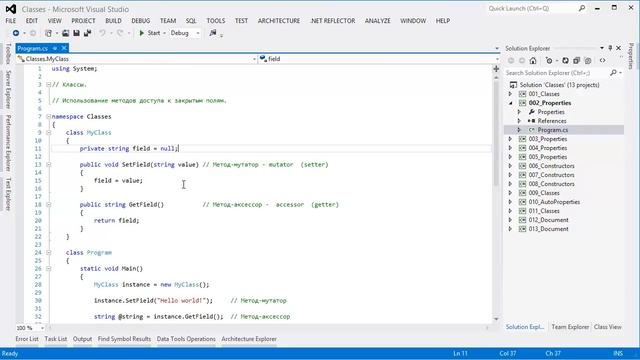The width and height of the screenshot is (640, 360).
Task: Open the Output tab
Action: coord(82,339)
